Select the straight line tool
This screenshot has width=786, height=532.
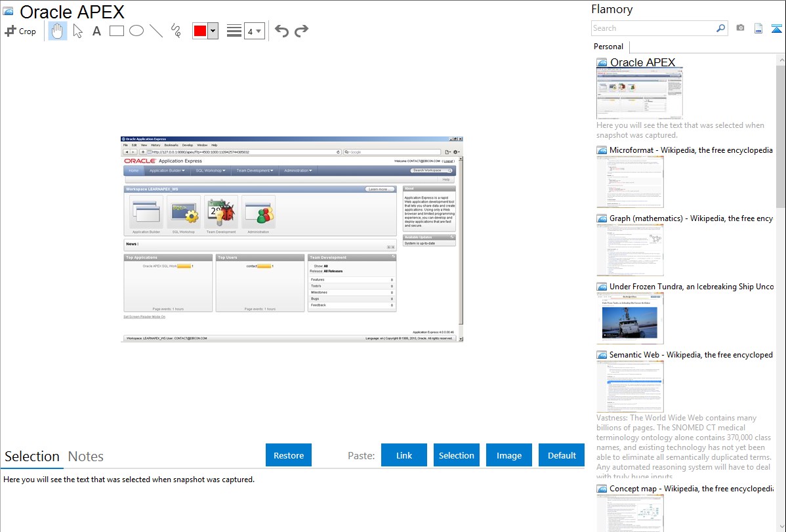click(156, 31)
